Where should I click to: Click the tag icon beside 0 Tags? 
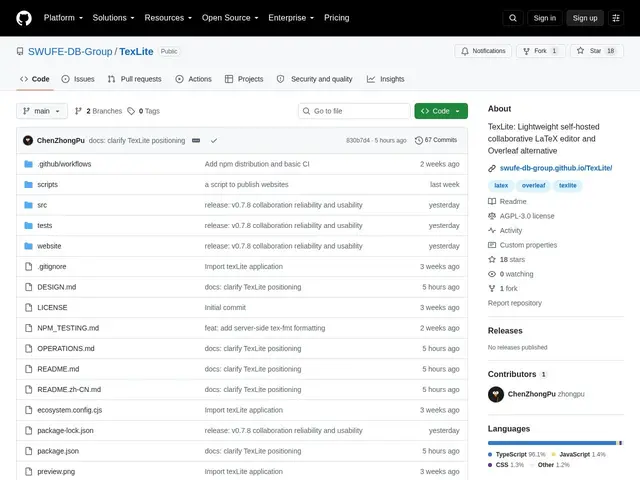(x=131, y=111)
